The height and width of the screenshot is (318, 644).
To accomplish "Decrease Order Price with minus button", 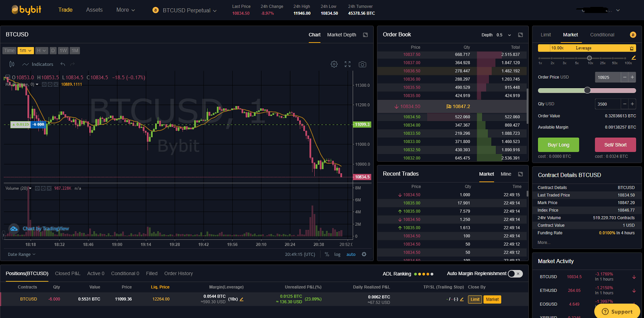I will [625, 77].
